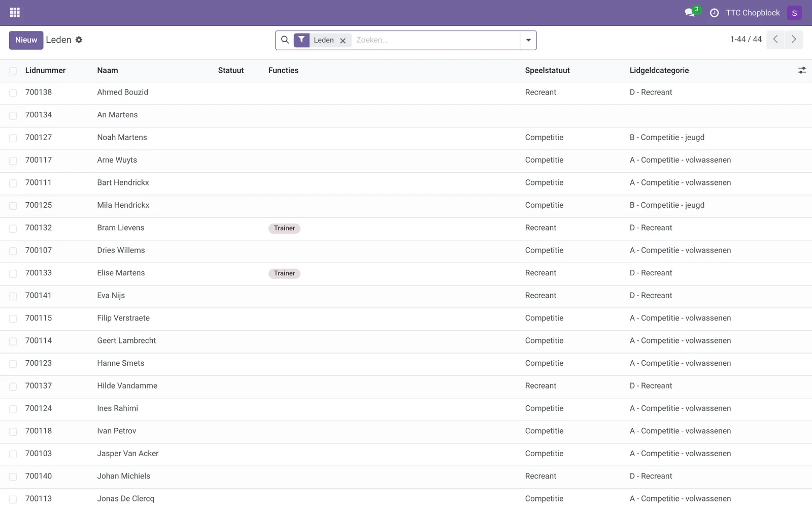Image resolution: width=812 pixels, height=508 pixels.
Task: Click the Trainer tag of Bram Lievens
Action: 284,228
